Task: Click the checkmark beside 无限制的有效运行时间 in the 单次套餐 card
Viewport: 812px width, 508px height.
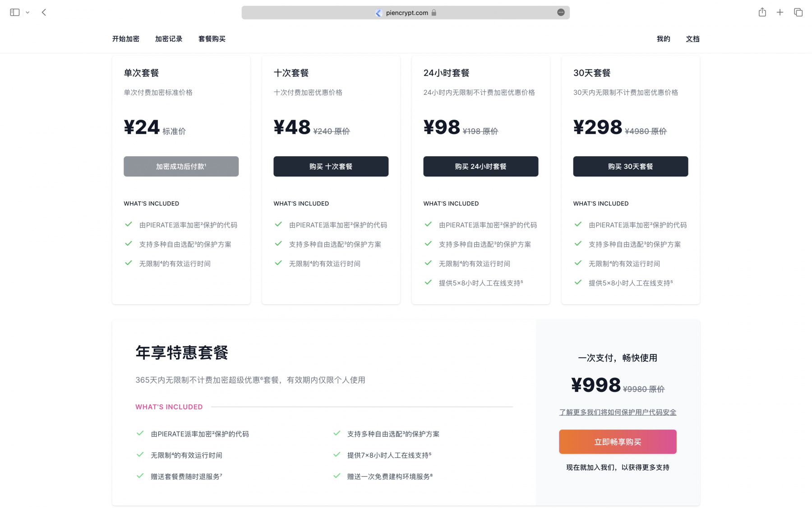Action: (129, 263)
